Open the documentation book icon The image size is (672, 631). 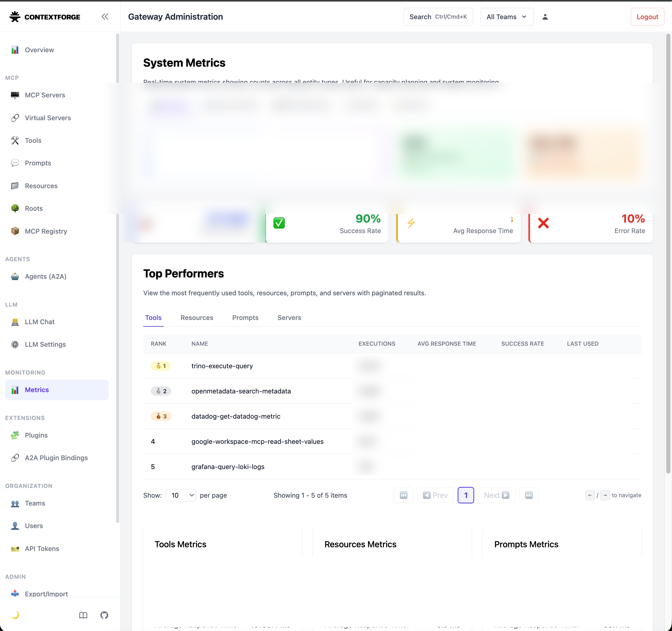tap(83, 615)
